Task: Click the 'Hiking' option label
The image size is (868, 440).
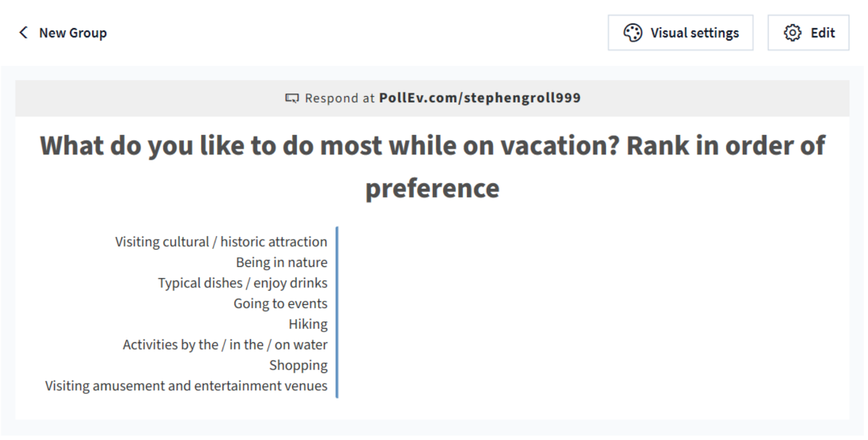Action: (x=308, y=324)
